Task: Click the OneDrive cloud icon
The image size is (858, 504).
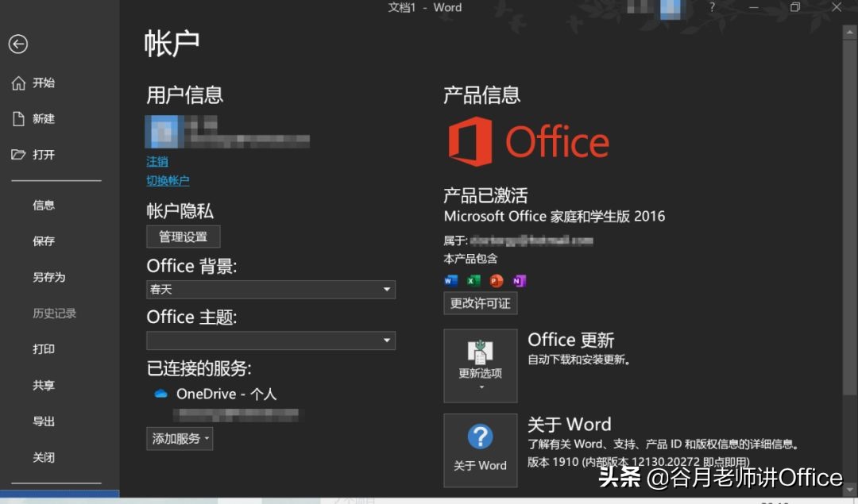Action: pyautogui.click(x=160, y=394)
